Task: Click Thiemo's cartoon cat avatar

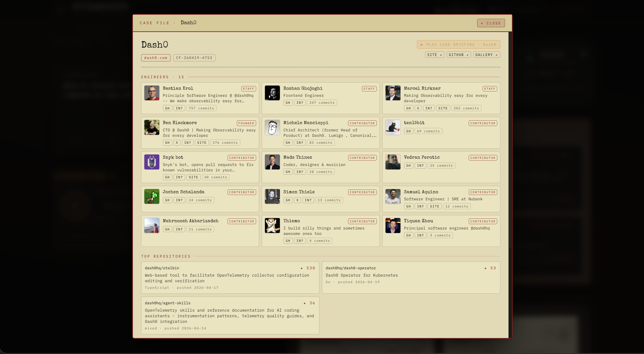Action: (x=272, y=225)
